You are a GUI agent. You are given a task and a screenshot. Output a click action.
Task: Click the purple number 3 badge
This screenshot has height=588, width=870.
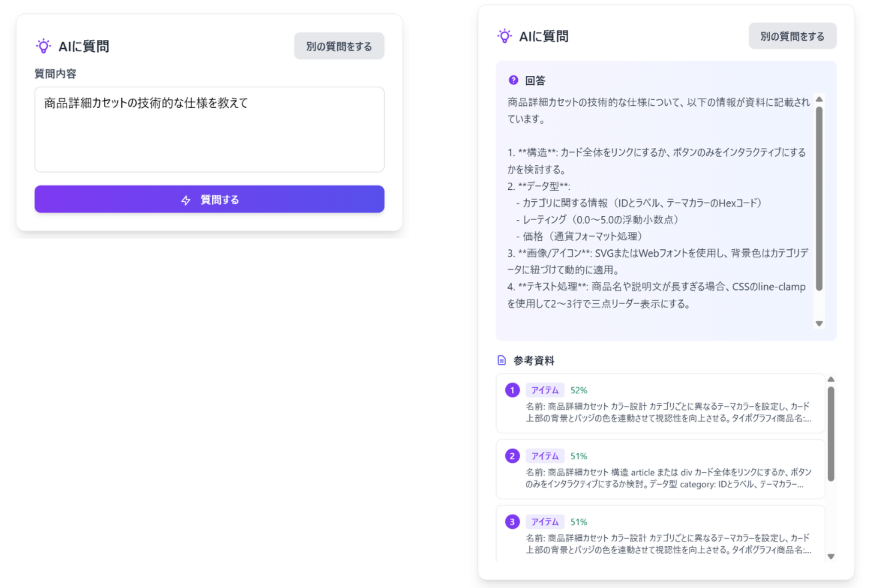512,522
